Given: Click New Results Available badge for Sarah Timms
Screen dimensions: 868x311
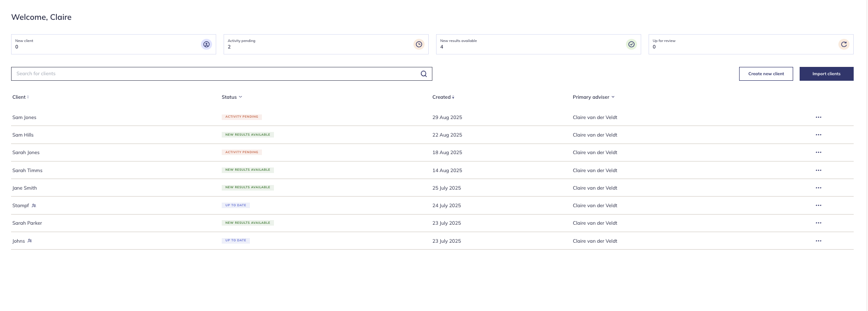Looking at the screenshot, I should (248, 170).
